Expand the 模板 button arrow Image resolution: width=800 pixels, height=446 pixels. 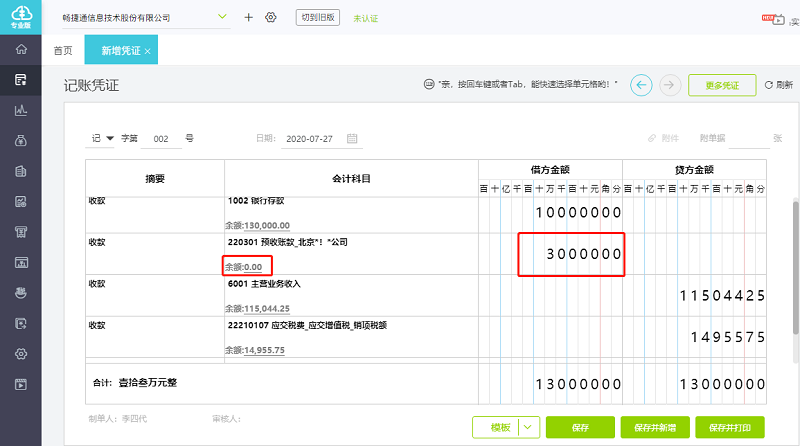528,427
